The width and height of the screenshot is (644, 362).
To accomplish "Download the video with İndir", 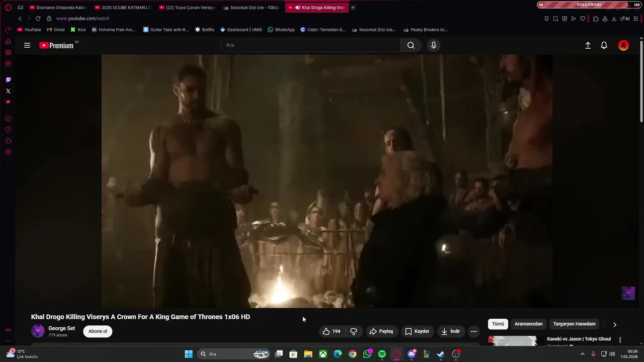I will 451,331.
